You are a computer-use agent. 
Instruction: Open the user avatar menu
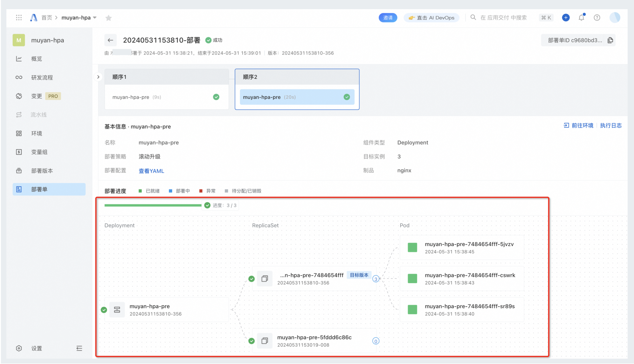coord(615,18)
